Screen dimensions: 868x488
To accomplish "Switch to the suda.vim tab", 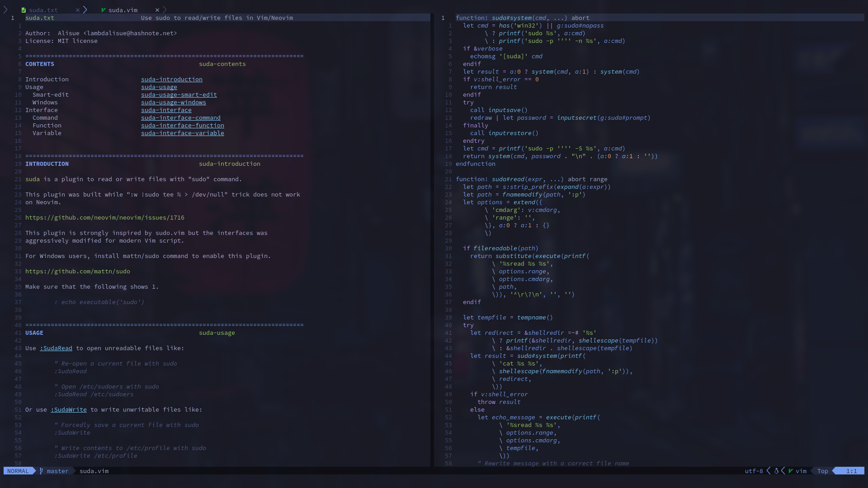I will (x=123, y=10).
